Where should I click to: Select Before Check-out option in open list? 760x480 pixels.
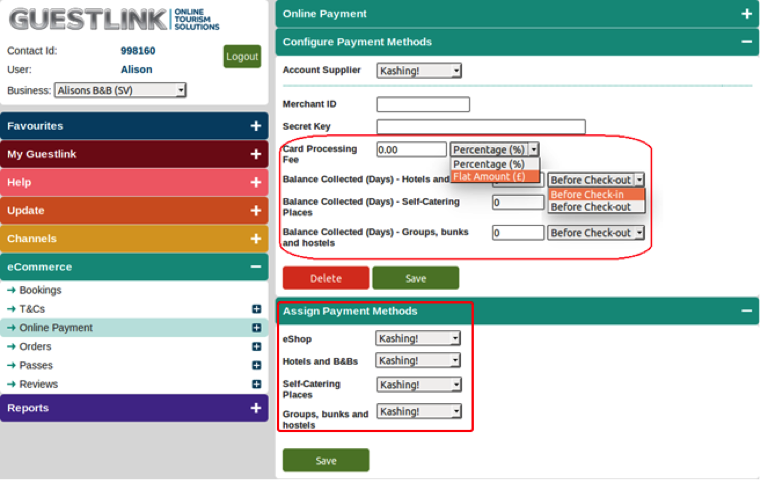[597, 207]
